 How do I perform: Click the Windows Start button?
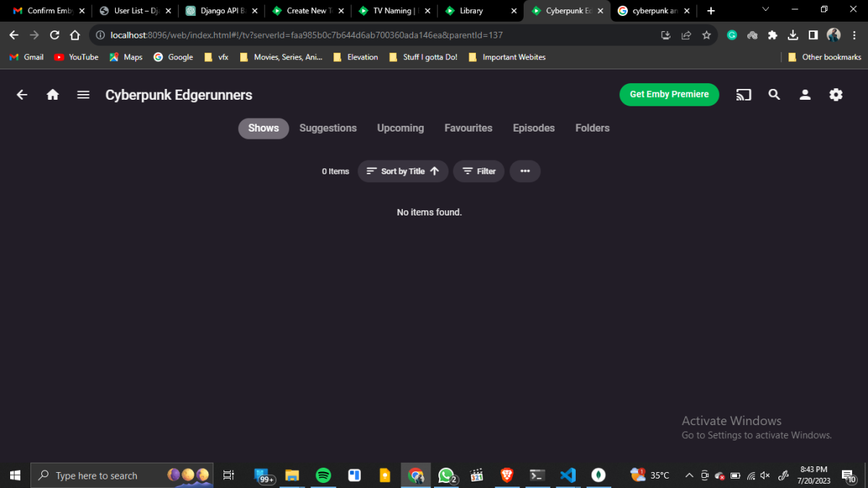point(14,475)
